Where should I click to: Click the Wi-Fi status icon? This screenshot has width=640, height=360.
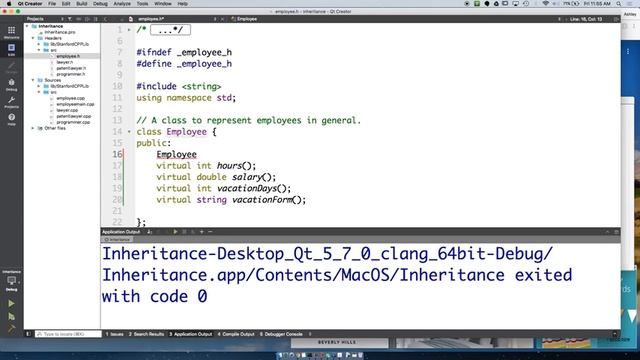pyautogui.click(x=545, y=4)
